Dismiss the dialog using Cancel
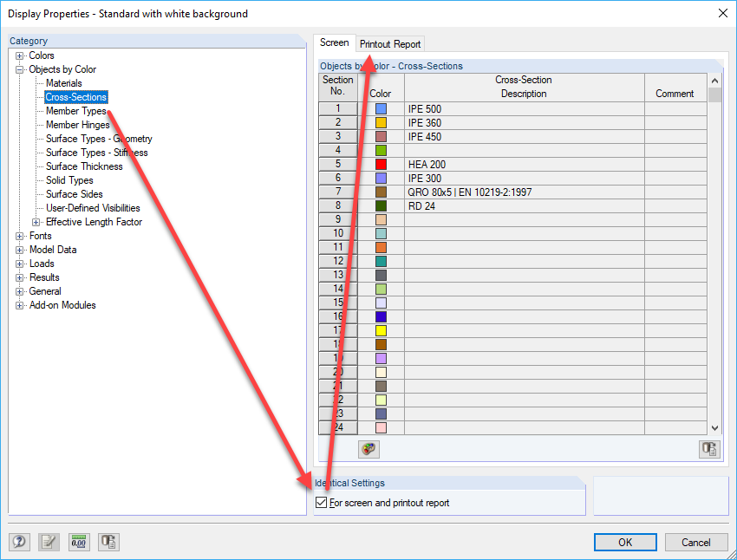The width and height of the screenshot is (737, 560). point(696,541)
